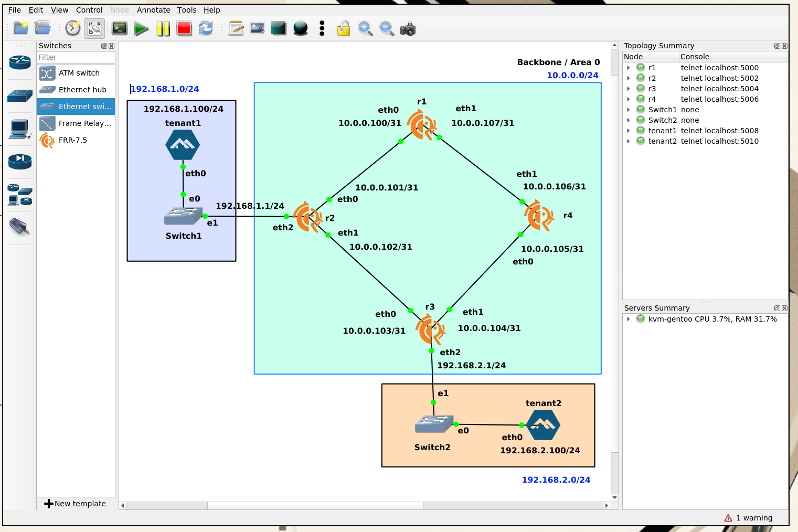Click the Filter input field
Image resolution: width=798 pixels, height=532 pixels.
(76, 57)
